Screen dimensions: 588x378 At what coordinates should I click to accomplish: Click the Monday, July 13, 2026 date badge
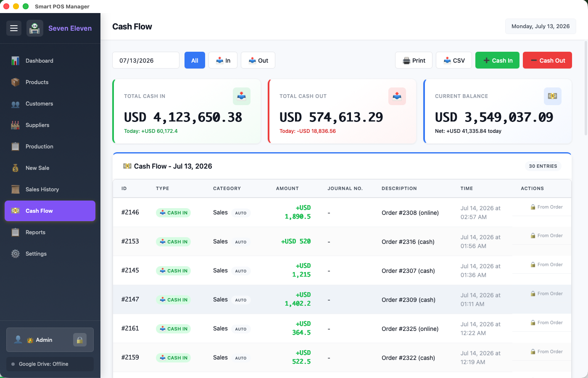541,26
